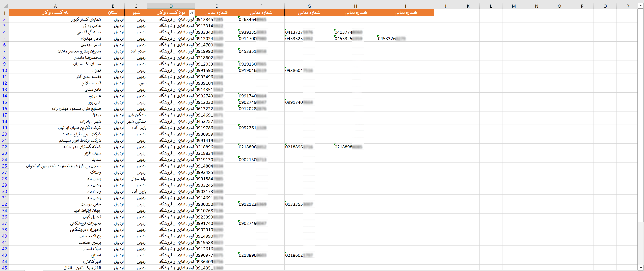Select cell بایک استاپ
Image resolution: width=644 pixels, height=271 pixels.
(55, 249)
